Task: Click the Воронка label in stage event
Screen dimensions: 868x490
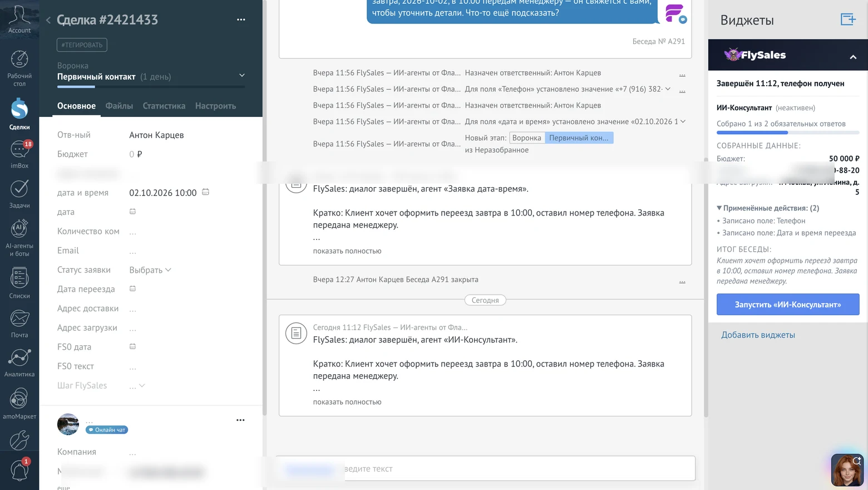Action: (526, 138)
